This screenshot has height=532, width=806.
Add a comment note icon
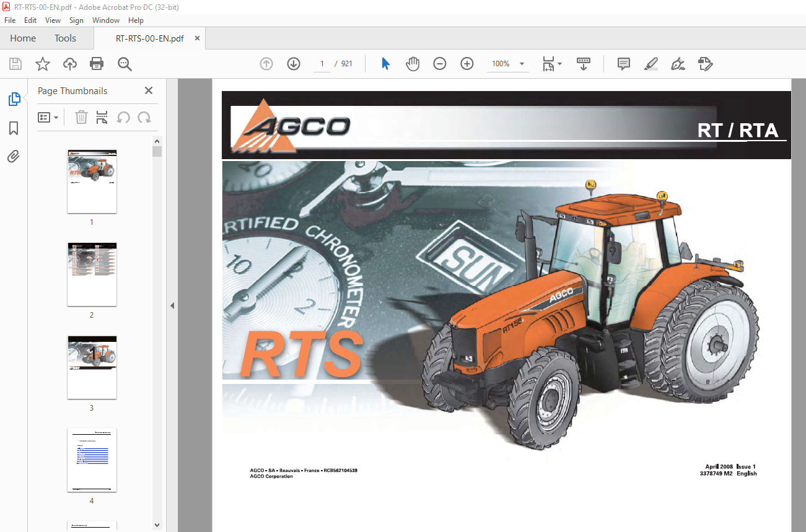[624, 64]
